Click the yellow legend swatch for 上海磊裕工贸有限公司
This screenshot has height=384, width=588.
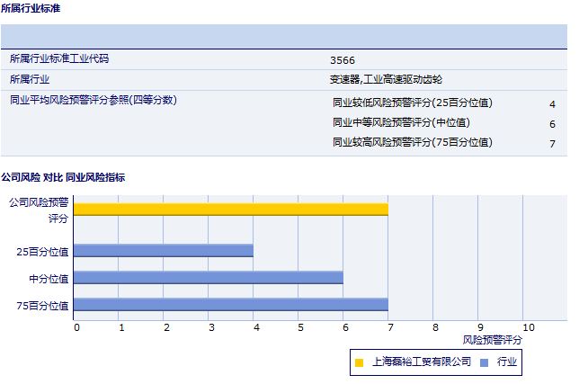(x=359, y=362)
